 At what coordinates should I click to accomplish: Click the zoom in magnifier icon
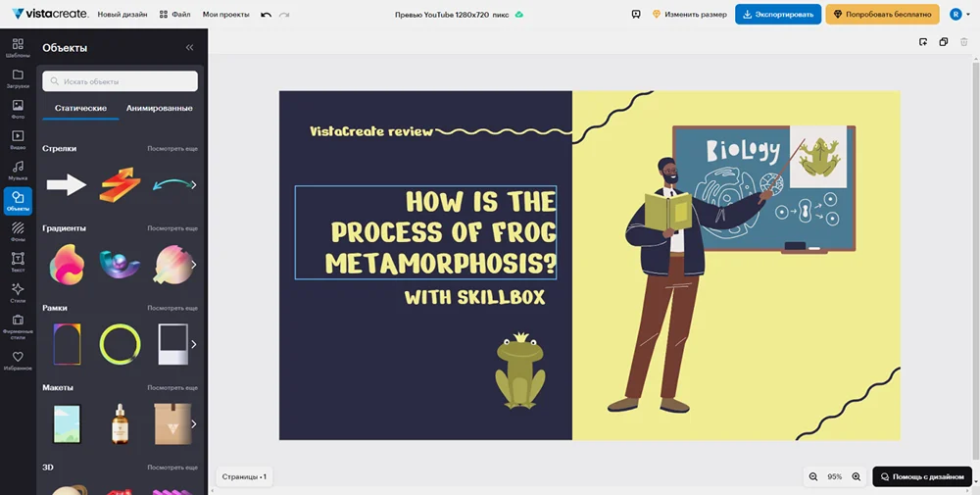tap(856, 476)
